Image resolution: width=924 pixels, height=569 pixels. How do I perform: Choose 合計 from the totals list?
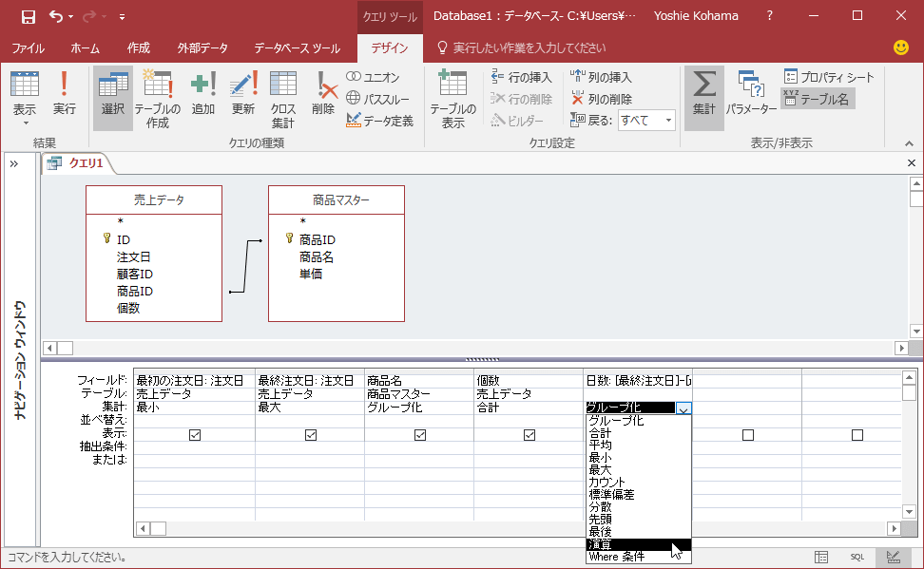638,433
